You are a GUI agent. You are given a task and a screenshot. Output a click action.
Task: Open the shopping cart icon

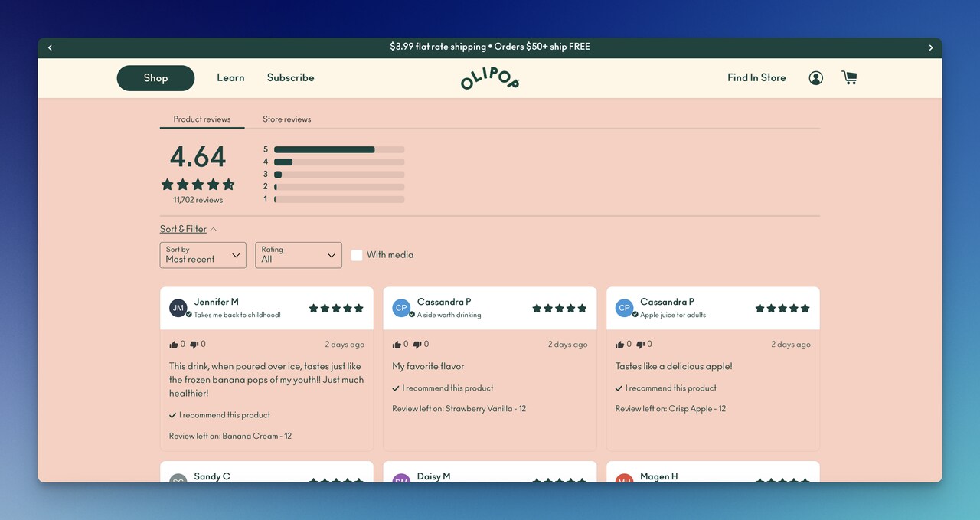[x=849, y=77]
